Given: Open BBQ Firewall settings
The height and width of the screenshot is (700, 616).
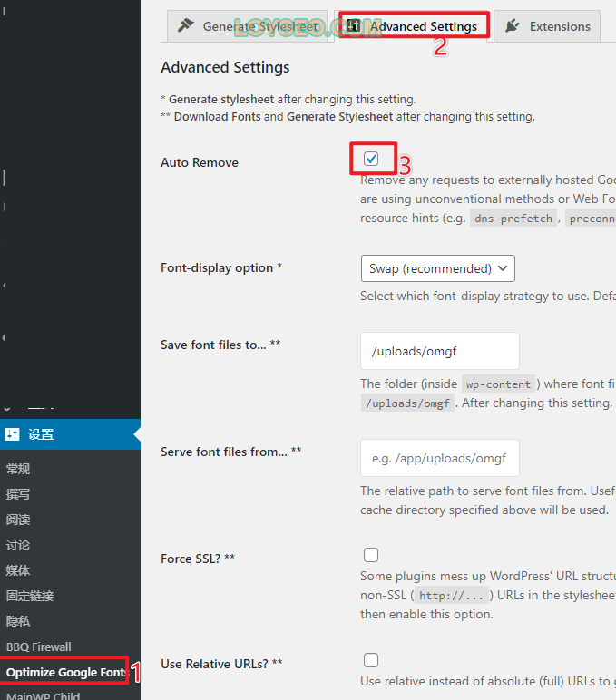Looking at the screenshot, I should point(39,647).
